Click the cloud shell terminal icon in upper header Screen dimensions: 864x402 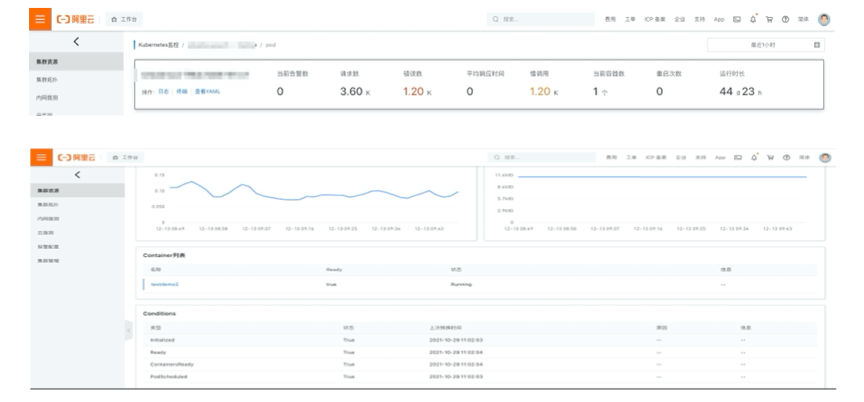point(737,19)
